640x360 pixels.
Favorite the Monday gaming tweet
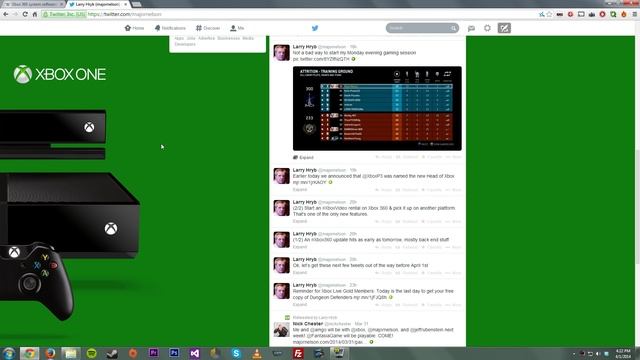pos(432,157)
